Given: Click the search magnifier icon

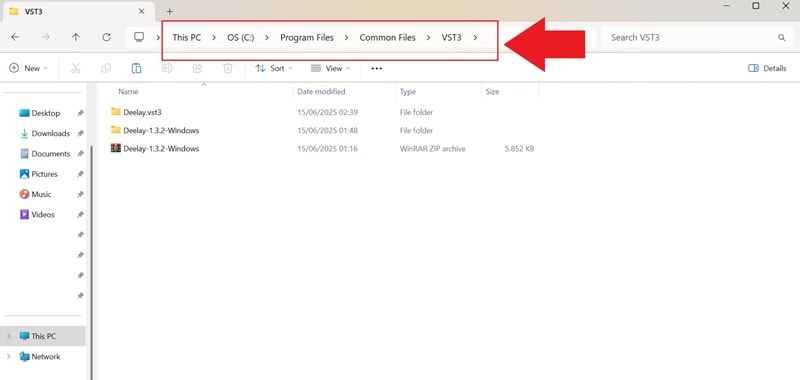Looking at the screenshot, I should 781,37.
